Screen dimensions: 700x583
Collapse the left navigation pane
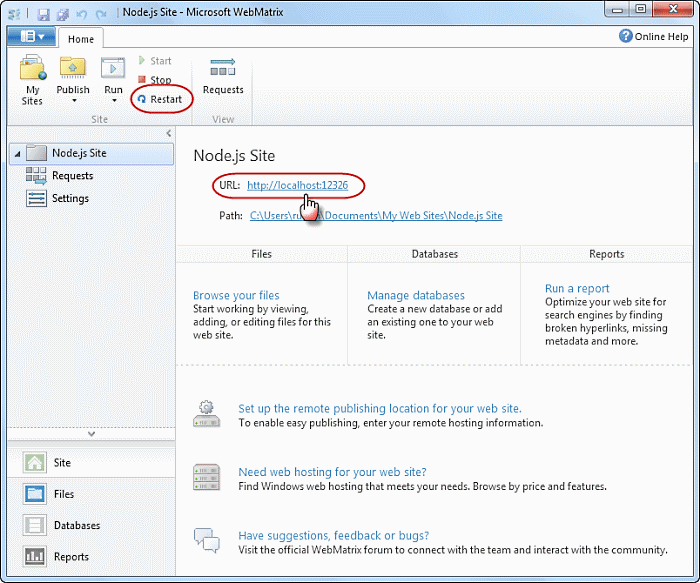[168, 133]
